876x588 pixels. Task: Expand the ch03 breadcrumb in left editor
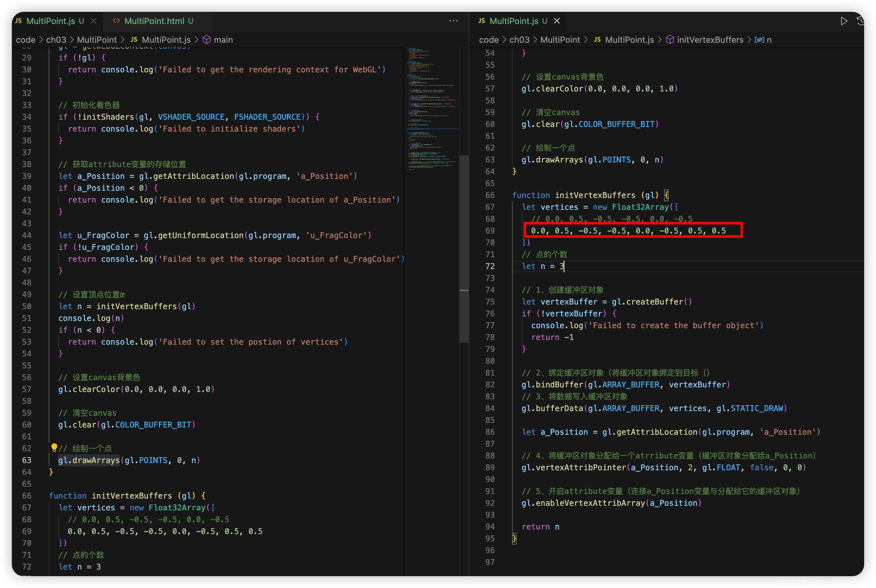pyautogui.click(x=56, y=40)
